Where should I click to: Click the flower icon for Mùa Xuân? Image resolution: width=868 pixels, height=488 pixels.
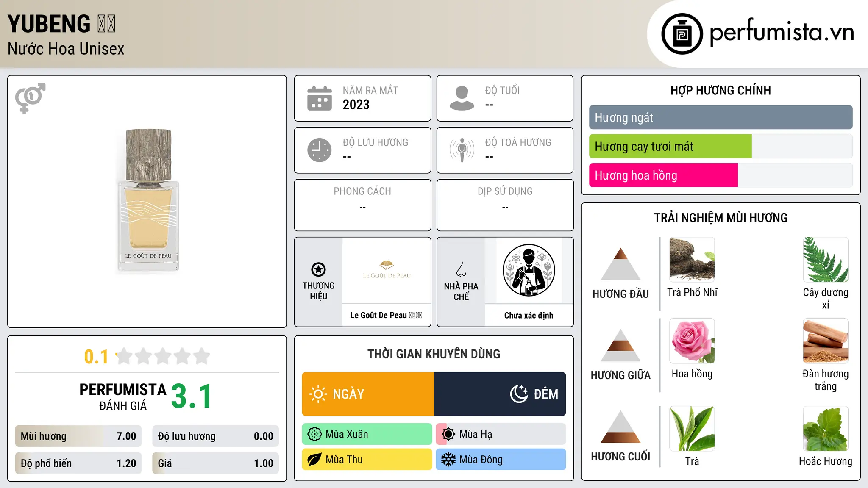click(314, 434)
